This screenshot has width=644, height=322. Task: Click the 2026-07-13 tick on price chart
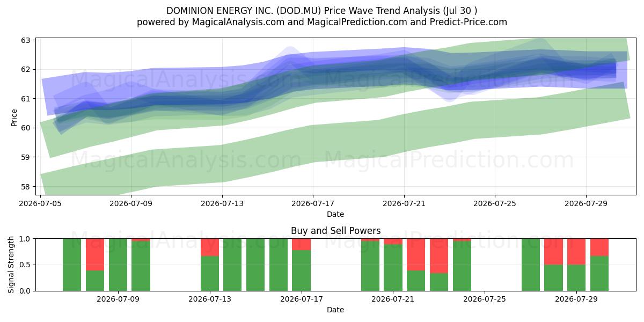pos(223,204)
